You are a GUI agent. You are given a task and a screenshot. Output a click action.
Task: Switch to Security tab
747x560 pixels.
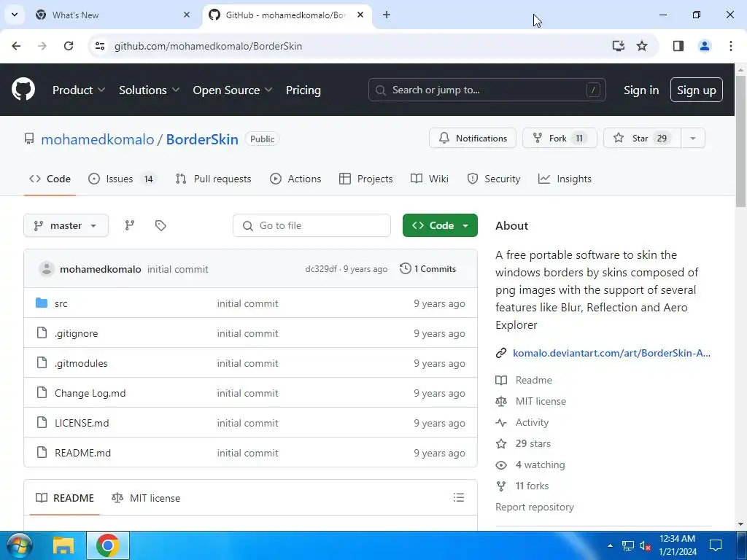click(494, 179)
